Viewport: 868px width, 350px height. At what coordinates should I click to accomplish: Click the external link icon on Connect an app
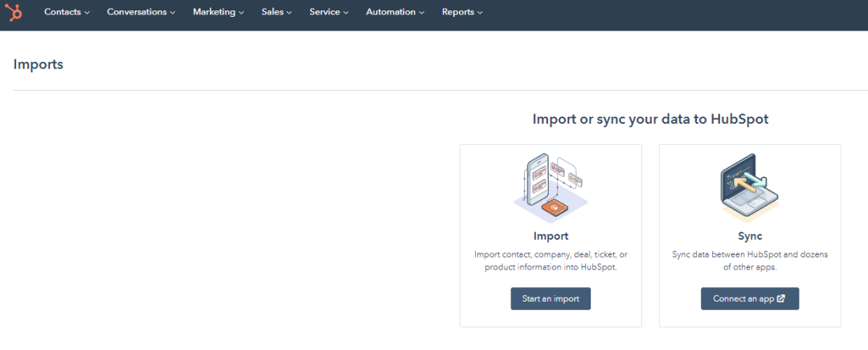pyautogui.click(x=781, y=299)
